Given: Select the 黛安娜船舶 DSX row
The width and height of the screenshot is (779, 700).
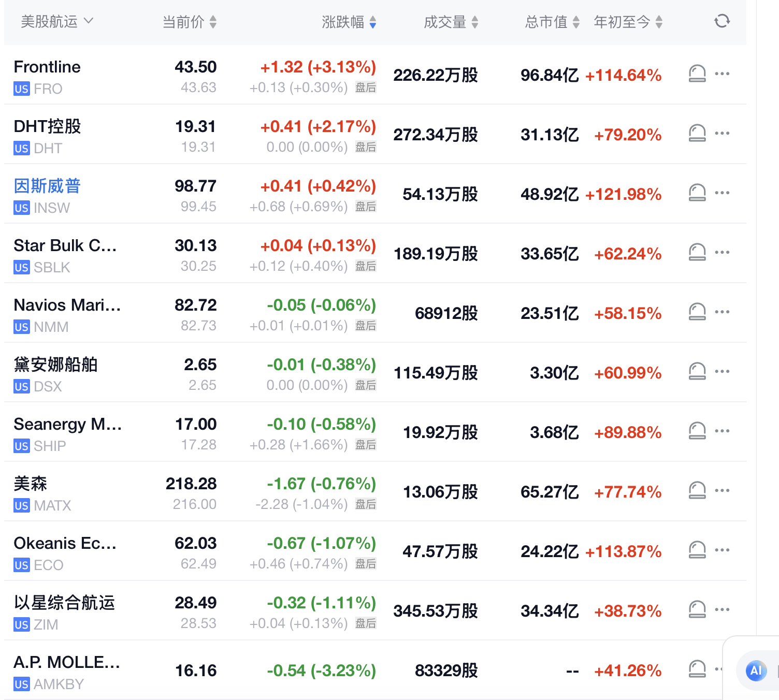Looking at the screenshot, I should [375, 372].
